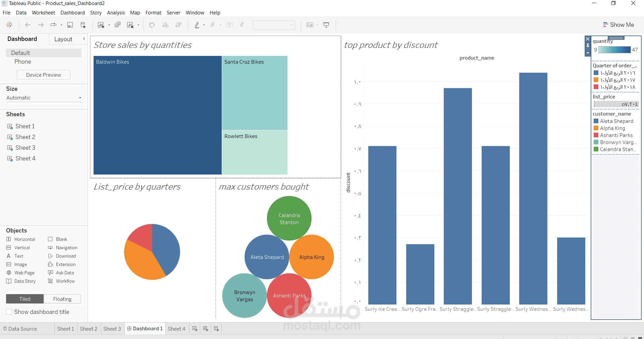This screenshot has width=644, height=339.
Task: Add a new dashboard tab icon
Action: tap(206, 329)
